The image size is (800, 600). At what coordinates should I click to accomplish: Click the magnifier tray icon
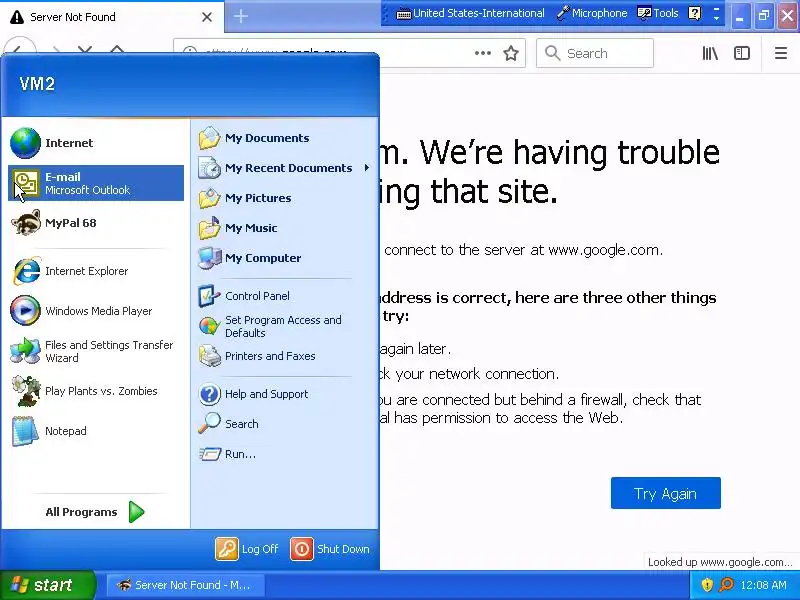[x=726, y=585]
